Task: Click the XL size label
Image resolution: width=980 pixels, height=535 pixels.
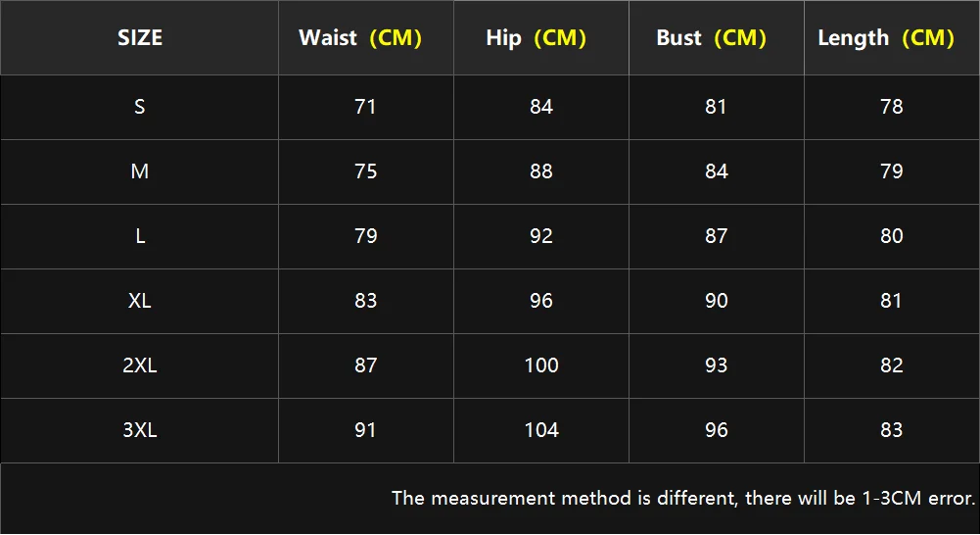Action: tap(140, 301)
